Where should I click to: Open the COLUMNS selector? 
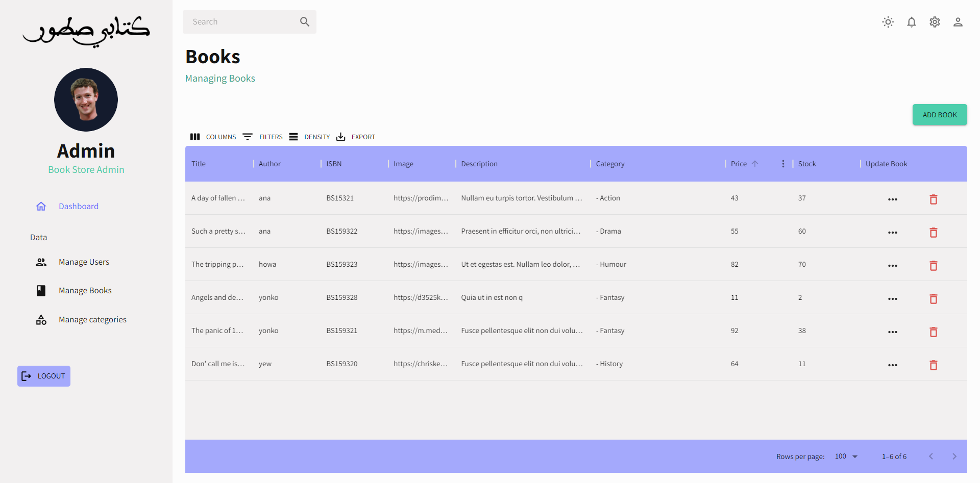coord(213,137)
